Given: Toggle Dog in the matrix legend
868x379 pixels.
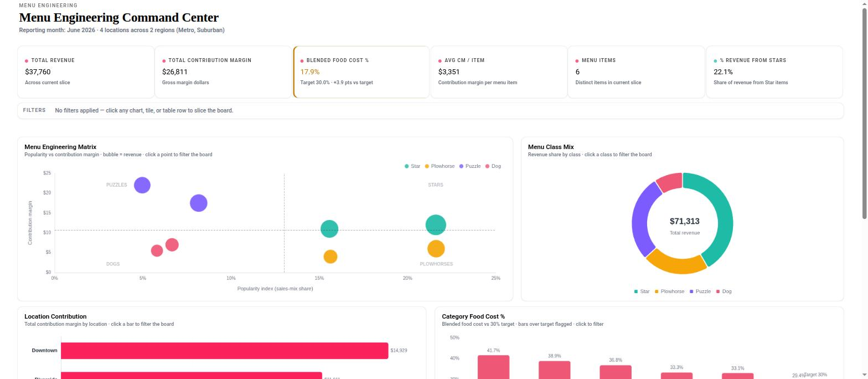Looking at the screenshot, I should click(493, 166).
